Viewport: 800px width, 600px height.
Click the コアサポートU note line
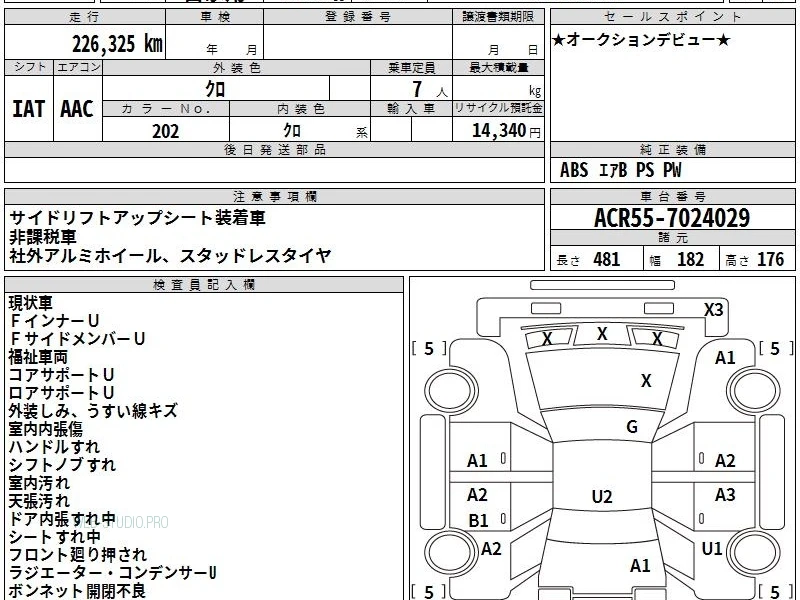[x=61, y=375]
